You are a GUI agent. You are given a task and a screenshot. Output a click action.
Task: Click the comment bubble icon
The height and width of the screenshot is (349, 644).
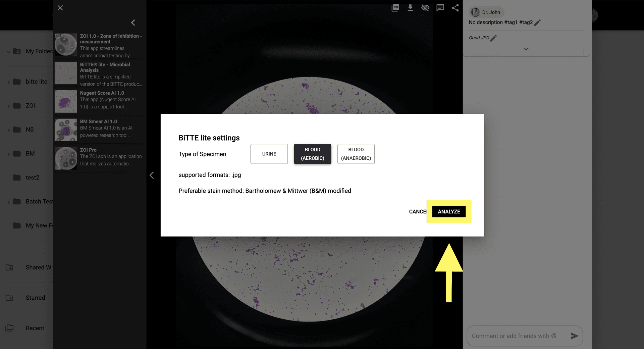(x=440, y=7)
